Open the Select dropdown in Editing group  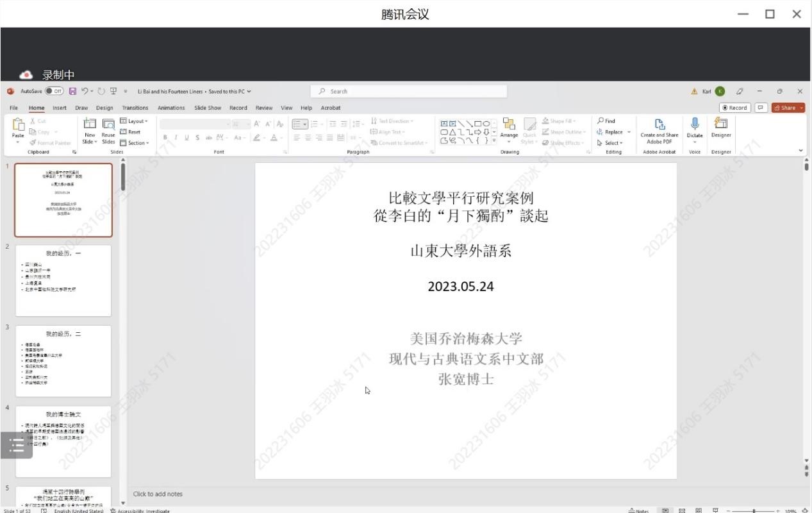click(610, 143)
